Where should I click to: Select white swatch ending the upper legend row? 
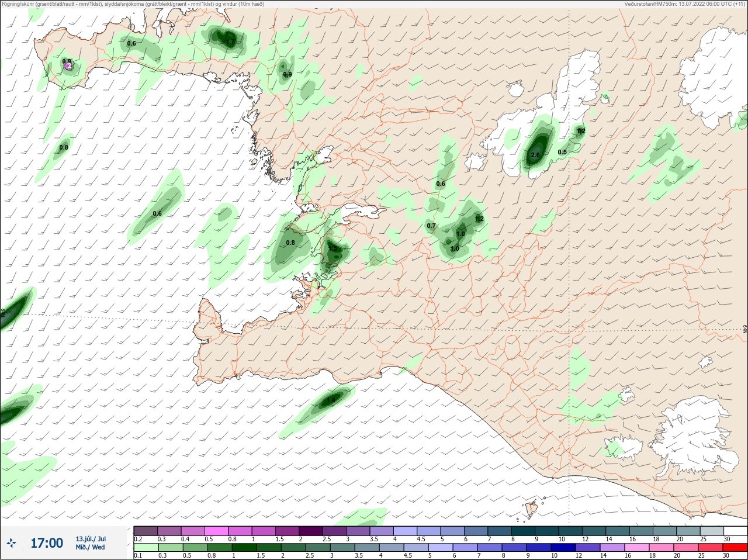[x=736, y=531]
